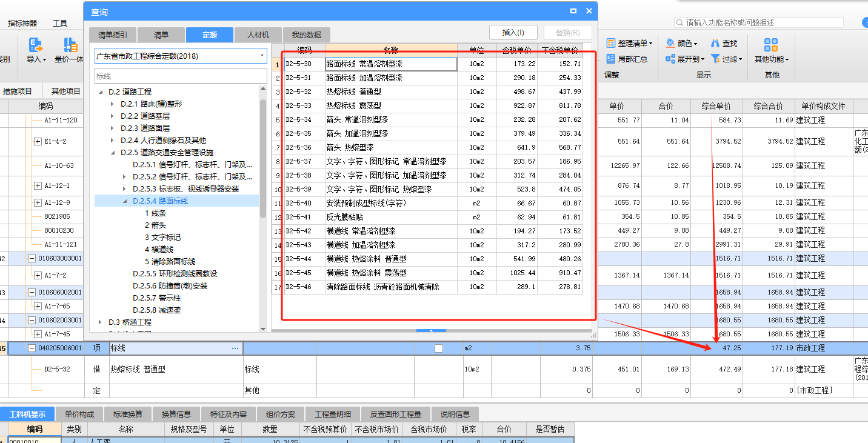The image size is (868, 443).
Task: Click the search magnifier in the function search box
Action: 680,22
